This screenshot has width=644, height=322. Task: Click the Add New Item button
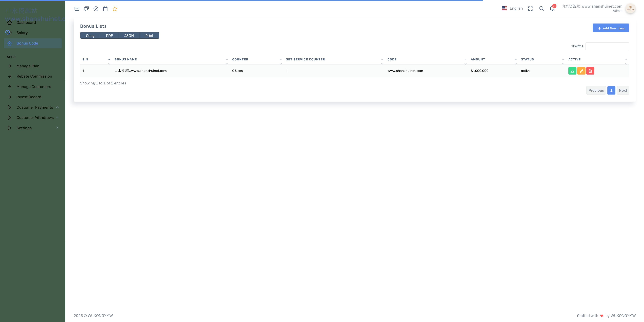[611, 28]
